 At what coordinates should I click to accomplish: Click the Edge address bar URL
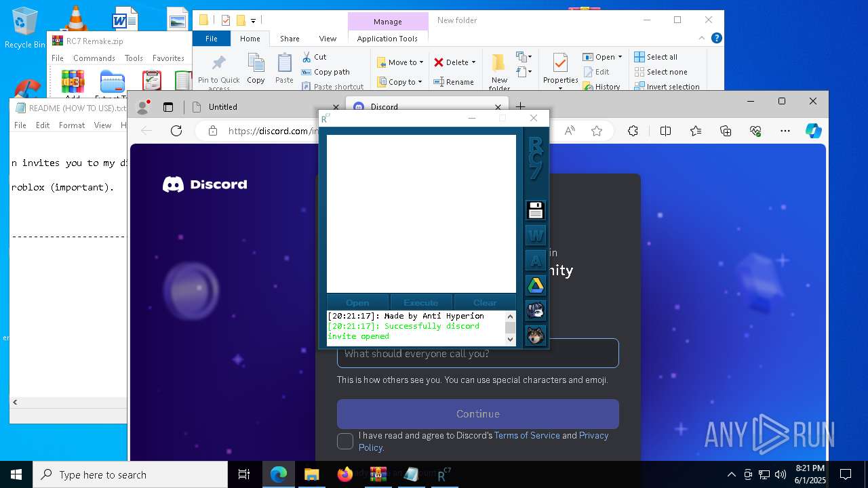(x=273, y=131)
